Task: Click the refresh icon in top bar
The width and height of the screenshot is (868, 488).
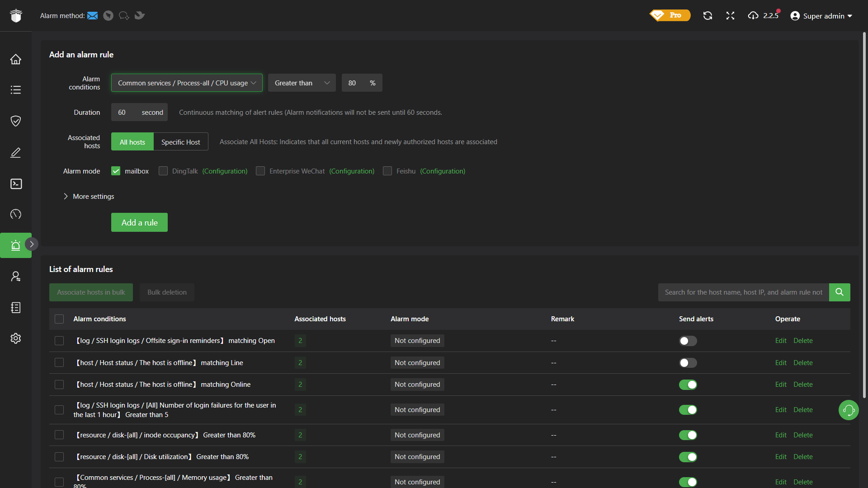Action: [708, 16]
